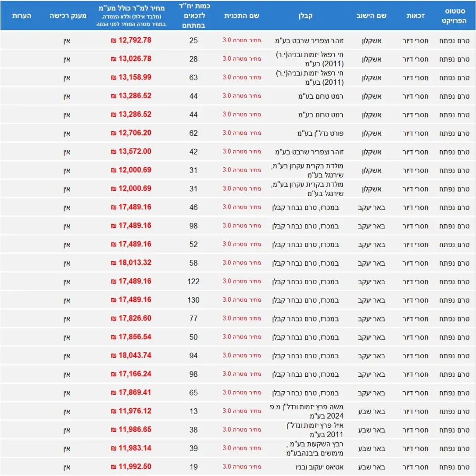This screenshot has height=476, width=476.
Task: Select the price 12,706.20 ₪
Action: [x=131, y=133]
